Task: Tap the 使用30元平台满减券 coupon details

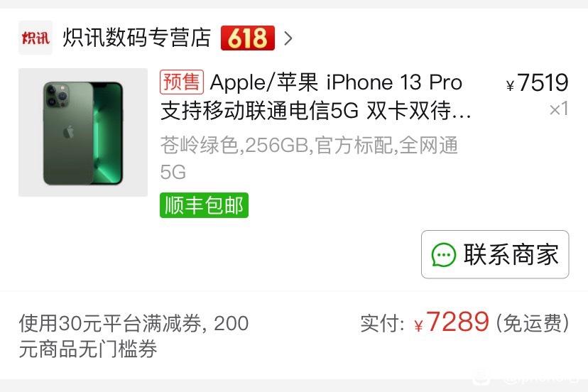Action: 134,336
